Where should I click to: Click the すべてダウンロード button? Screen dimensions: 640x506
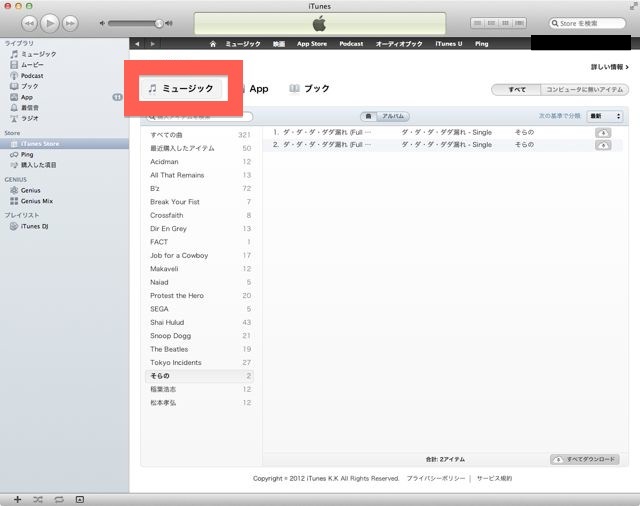point(584,459)
